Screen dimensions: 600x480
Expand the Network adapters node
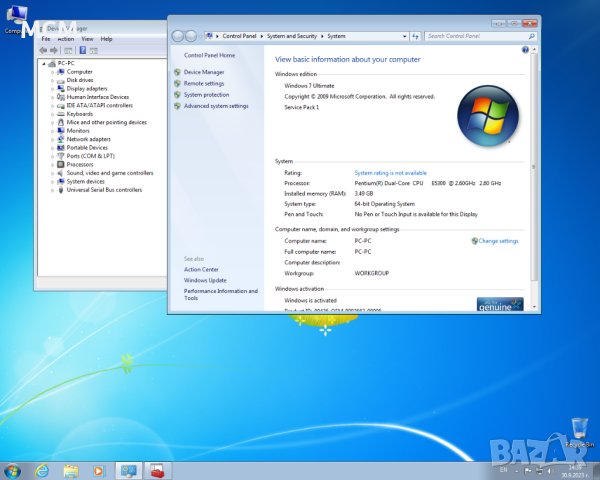tap(52, 139)
